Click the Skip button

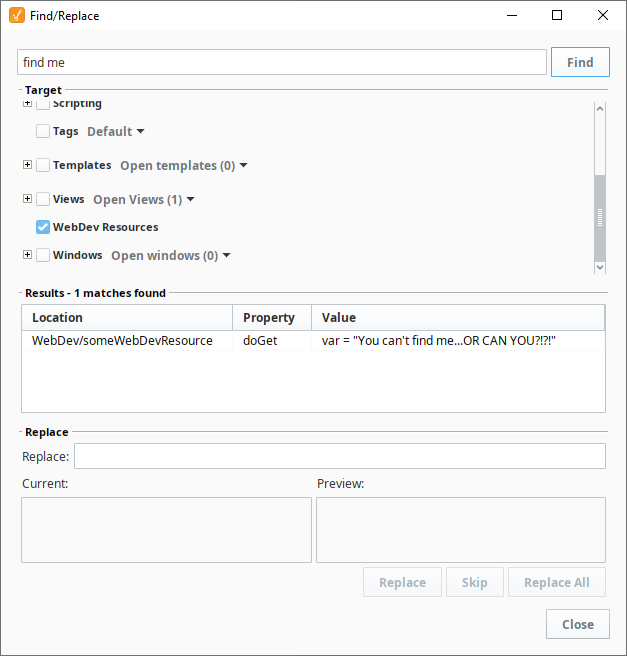[x=475, y=582]
